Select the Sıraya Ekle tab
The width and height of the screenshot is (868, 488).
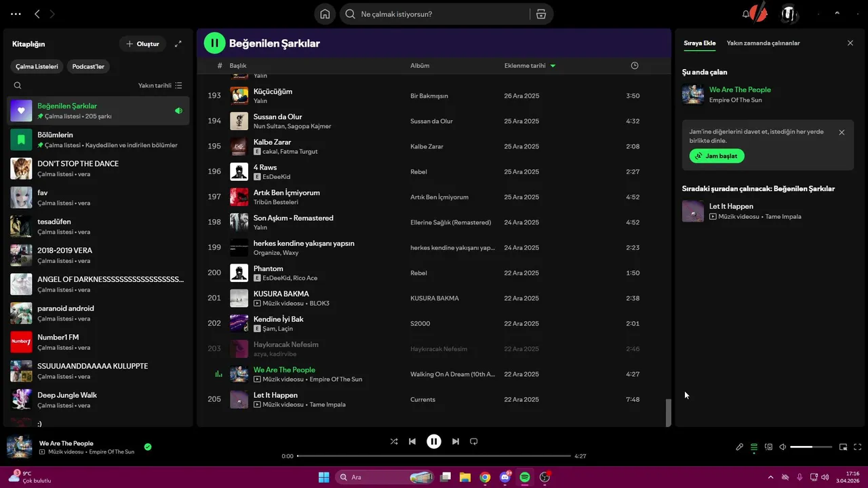tap(699, 43)
